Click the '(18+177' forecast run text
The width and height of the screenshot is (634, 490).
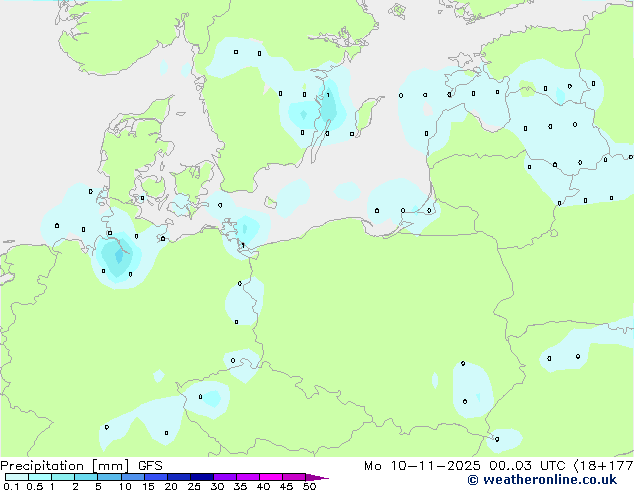point(604,466)
